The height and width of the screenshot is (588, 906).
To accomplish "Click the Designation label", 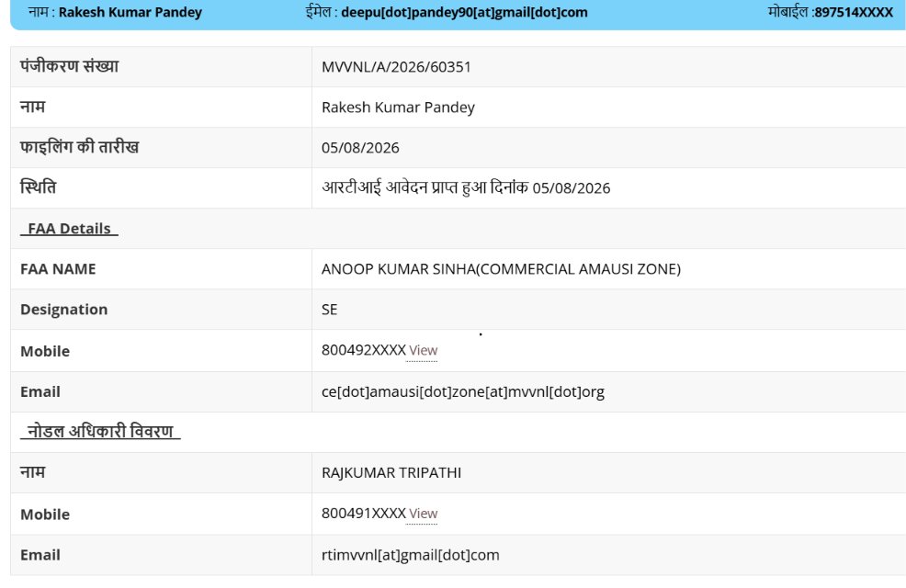I will pyautogui.click(x=64, y=310).
